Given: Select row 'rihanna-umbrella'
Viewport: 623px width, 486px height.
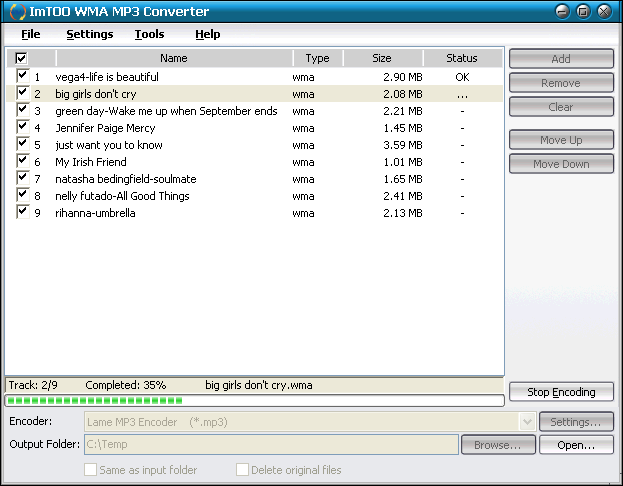Looking at the screenshot, I should click(254, 213).
